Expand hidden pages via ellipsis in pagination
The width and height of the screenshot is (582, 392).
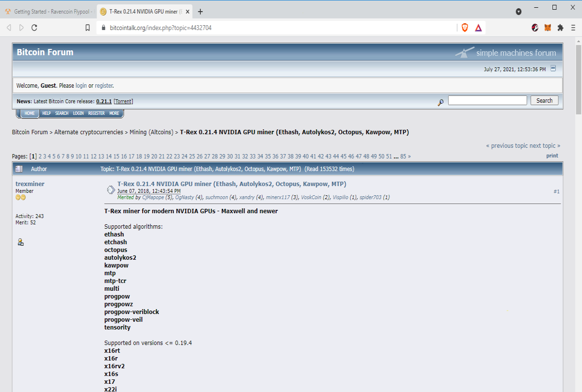pyautogui.click(x=396, y=157)
